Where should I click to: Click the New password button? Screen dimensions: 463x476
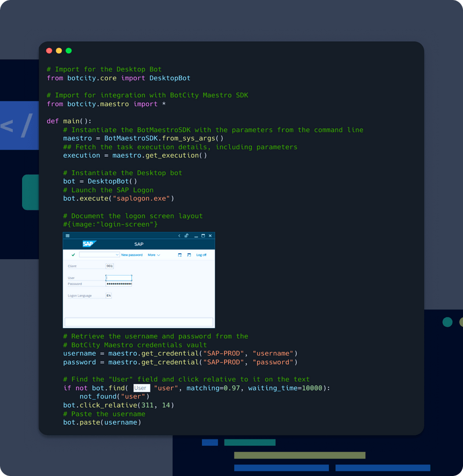[x=131, y=254]
